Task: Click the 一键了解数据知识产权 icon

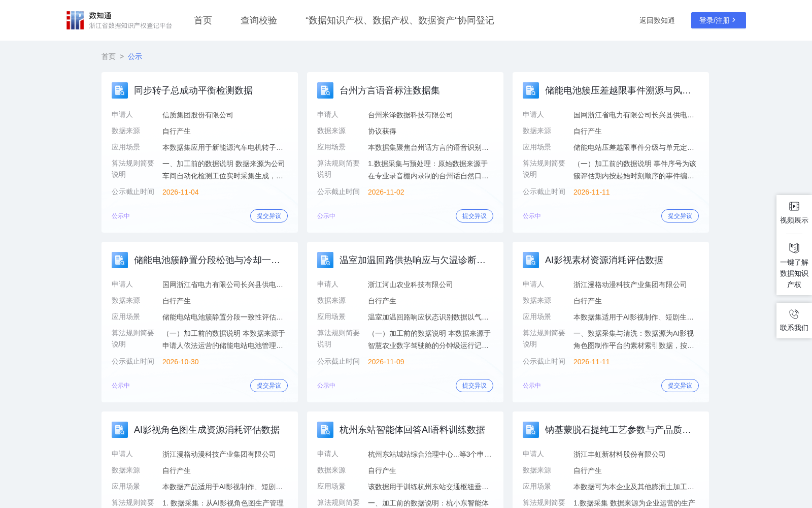Action: coord(794,248)
